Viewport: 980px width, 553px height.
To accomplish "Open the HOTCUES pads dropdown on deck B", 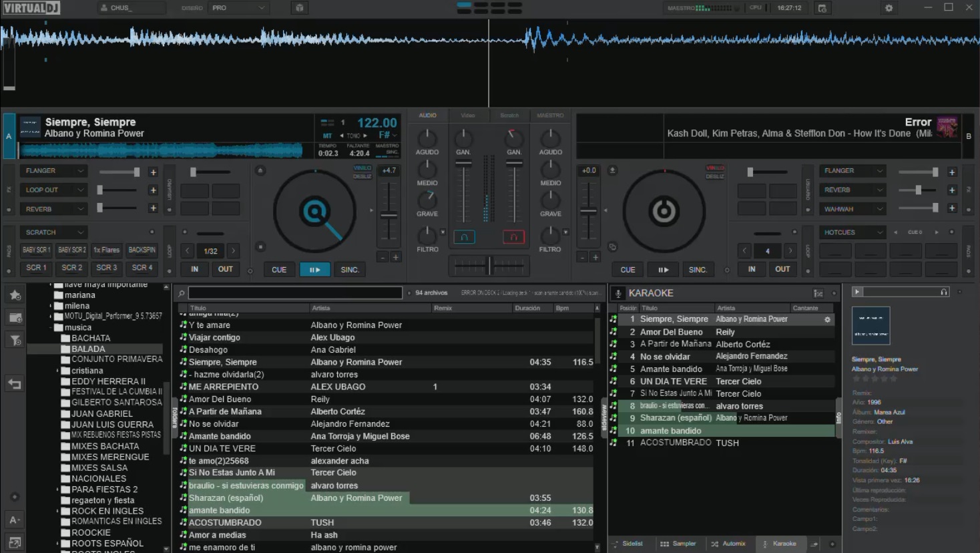I will [x=852, y=232].
